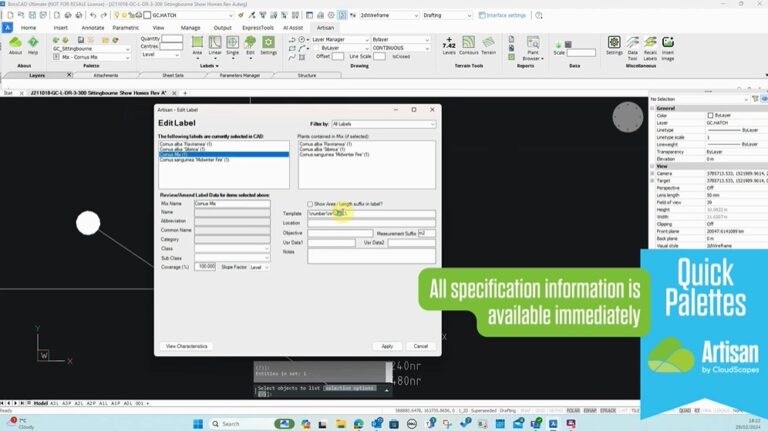Tick the Show Area / Length suffix checkbox
Image resolution: width=768 pixels, height=431 pixels.
(x=311, y=203)
